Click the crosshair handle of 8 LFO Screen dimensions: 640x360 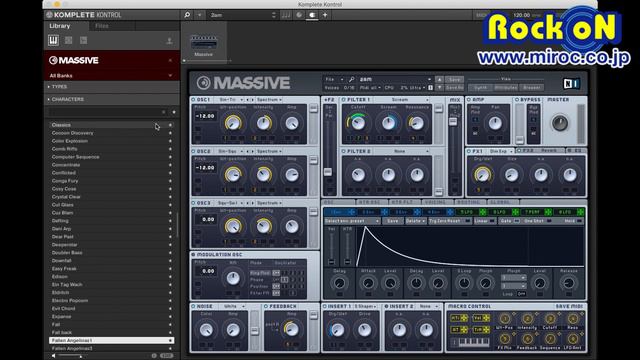(x=580, y=212)
